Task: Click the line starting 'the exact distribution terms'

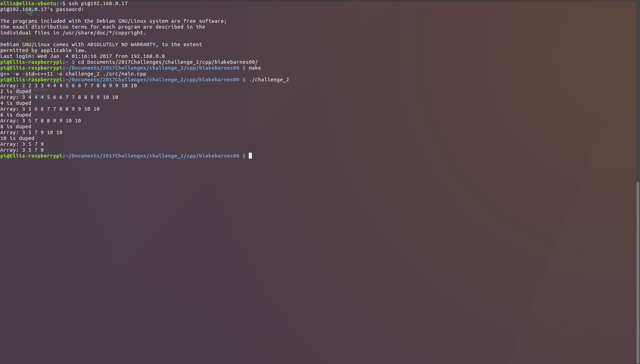Action: click(x=103, y=27)
